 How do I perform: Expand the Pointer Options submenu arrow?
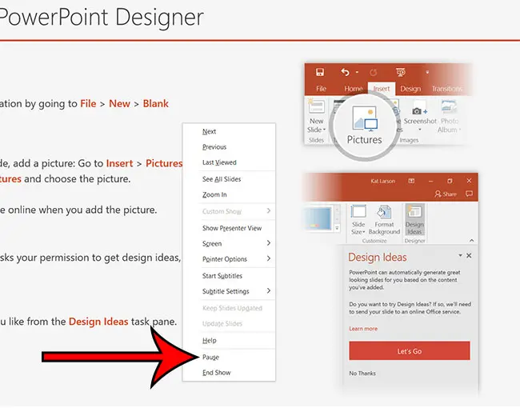[x=269, y=258]
